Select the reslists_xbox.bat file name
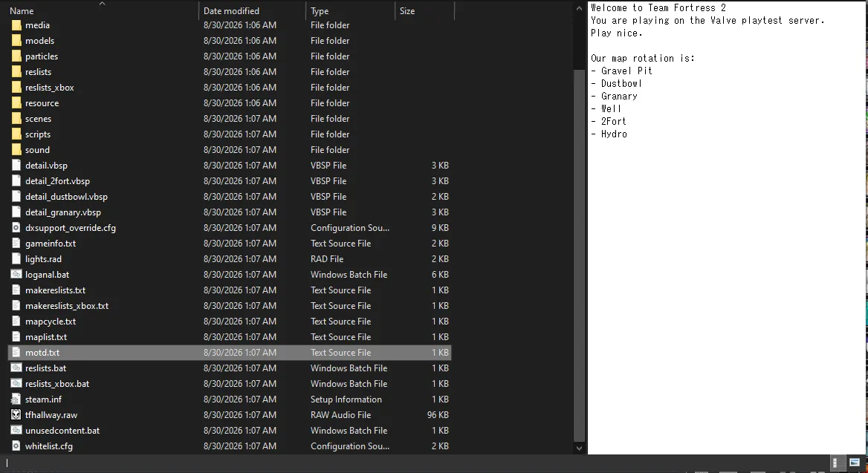 [x=57, y=383]
